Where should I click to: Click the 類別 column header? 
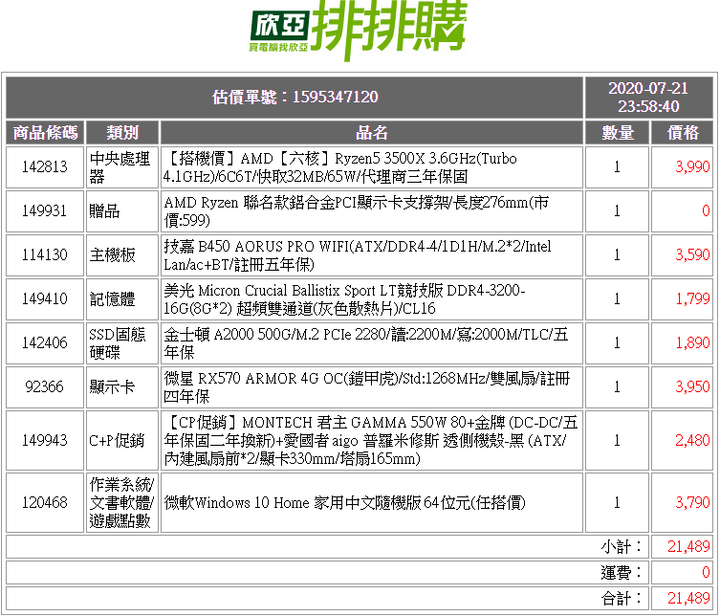[x=122, y=133]
